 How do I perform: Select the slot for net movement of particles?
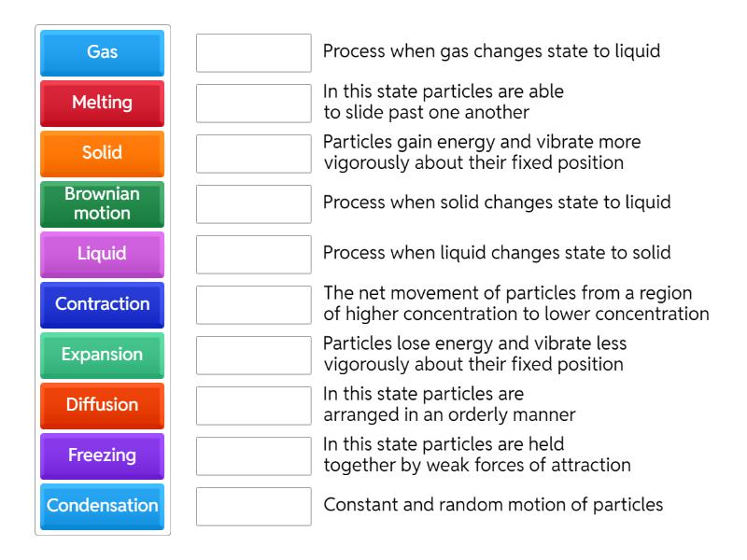point(253,304)
